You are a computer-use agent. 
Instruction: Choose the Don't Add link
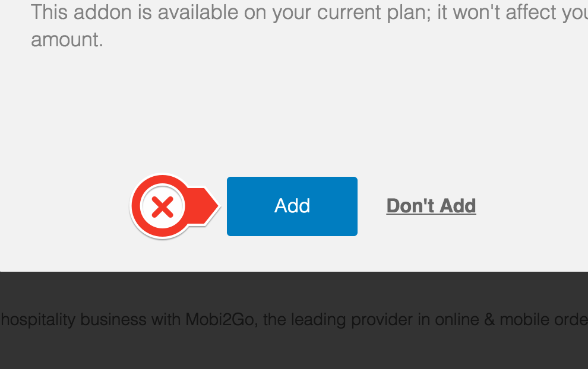[x=431, y=206]
